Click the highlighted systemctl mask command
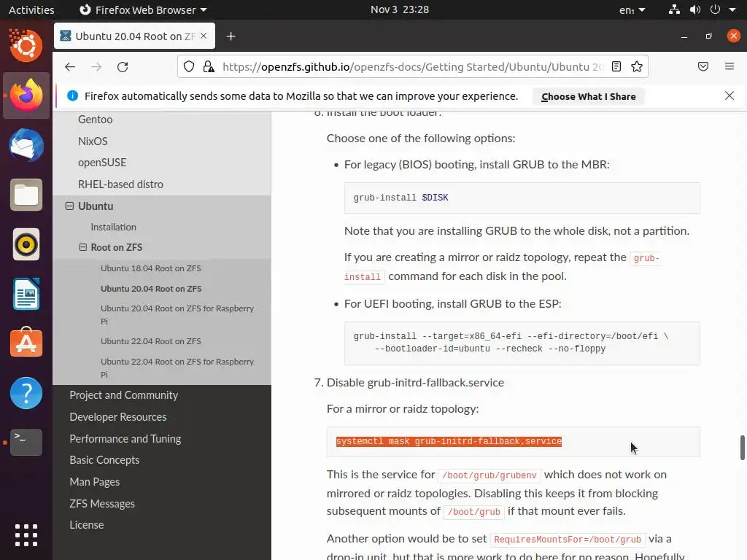Screen dimensions: 747x560 tap(449, 441)
